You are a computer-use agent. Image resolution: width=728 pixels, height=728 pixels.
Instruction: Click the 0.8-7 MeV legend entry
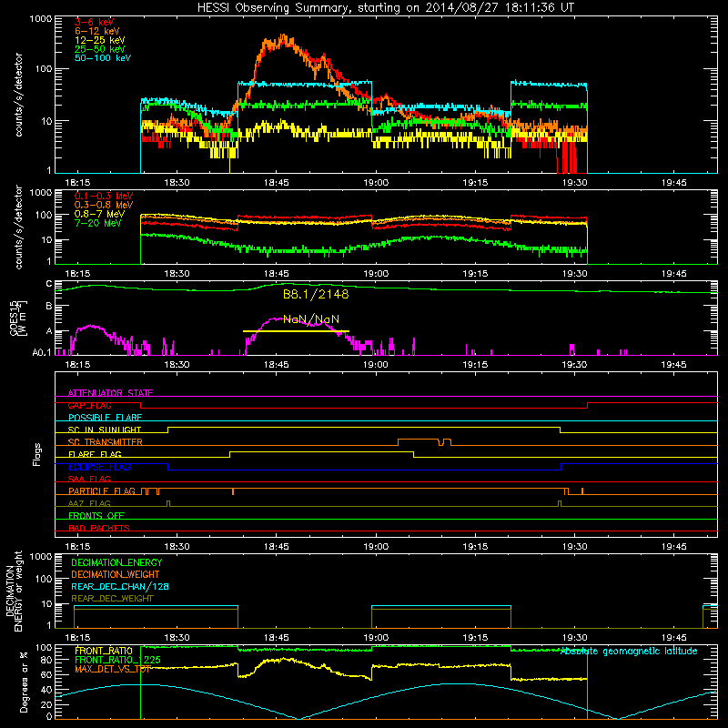pyautogui.click(x=99, y=214)
